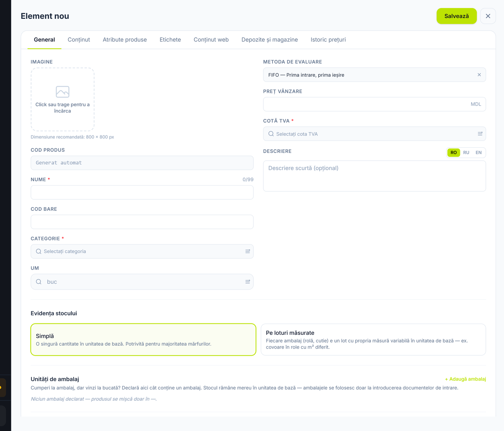This screenshot has height=431, width=504.
Task: Clear the FIFO evaluation method selection
Action: pyautogui.click(x=479, y=75)
